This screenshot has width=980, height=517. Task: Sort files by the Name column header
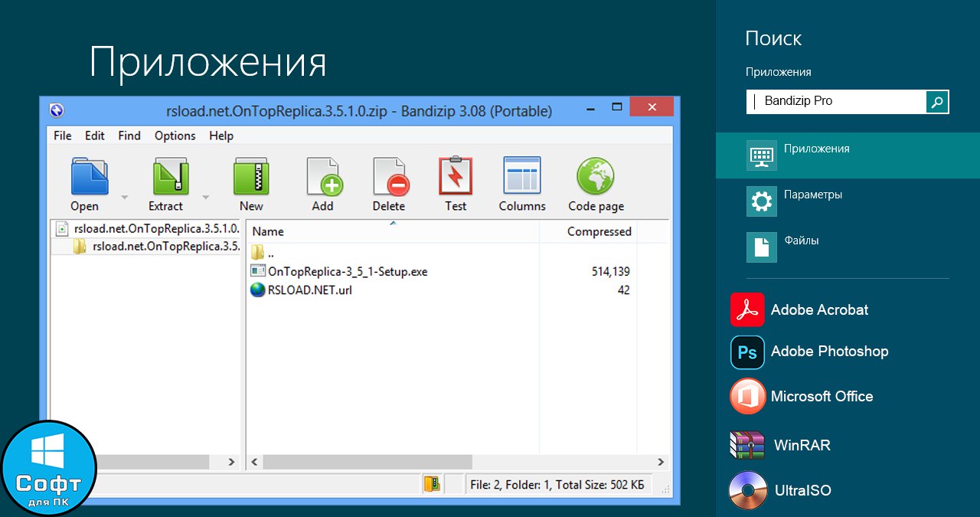tap(393, 231)
